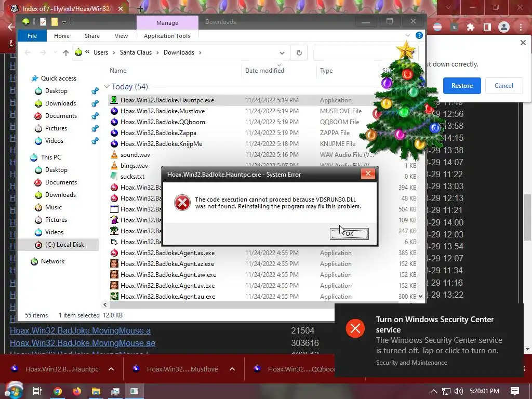Screen dimensions: 532x399
Task: Click Cancel in the Chrome restore popup
Action: click(x=503, y=86)
